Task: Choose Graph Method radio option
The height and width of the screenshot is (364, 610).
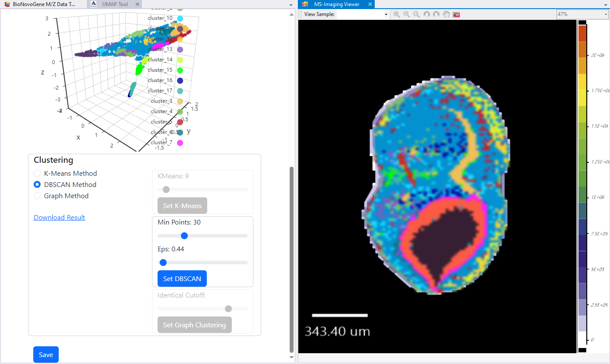Action: pos(37,196)
